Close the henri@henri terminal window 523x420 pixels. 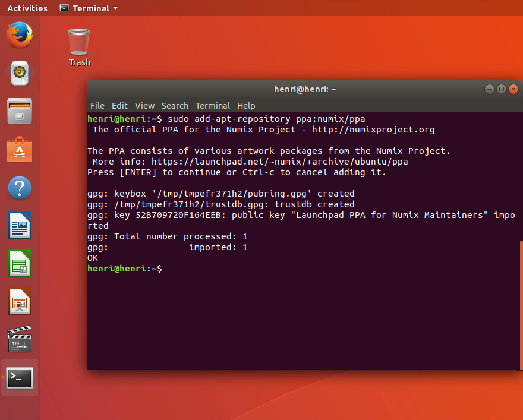point(513,89)
